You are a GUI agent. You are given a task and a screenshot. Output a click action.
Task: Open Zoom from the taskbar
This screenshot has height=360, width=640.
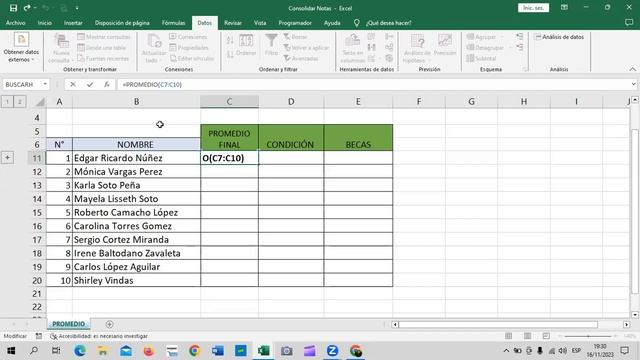[x=332, y=351]
